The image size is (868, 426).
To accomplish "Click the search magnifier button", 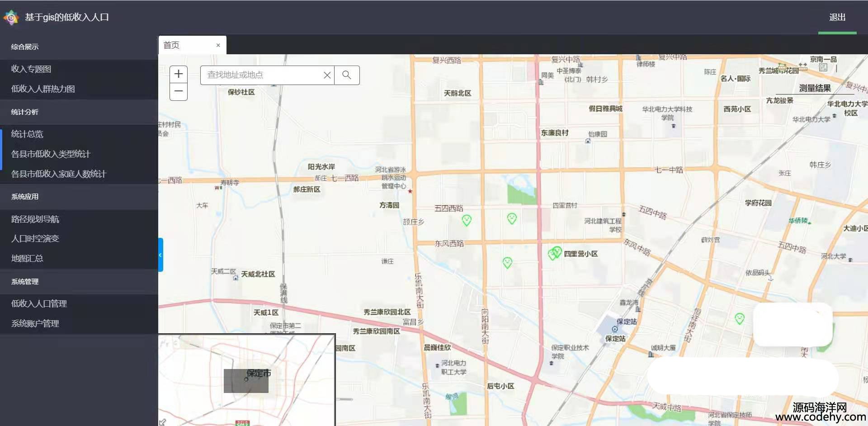I will point(347,75).
